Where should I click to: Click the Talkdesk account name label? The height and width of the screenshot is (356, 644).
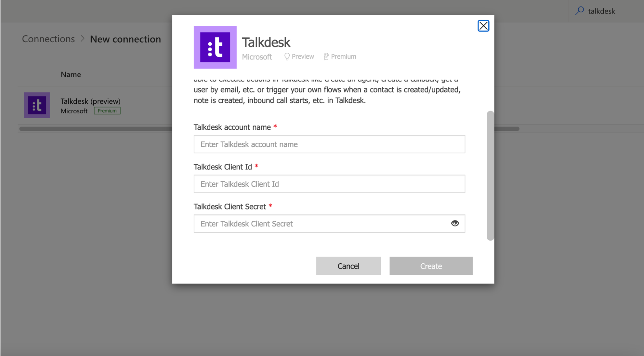(232, 127)
